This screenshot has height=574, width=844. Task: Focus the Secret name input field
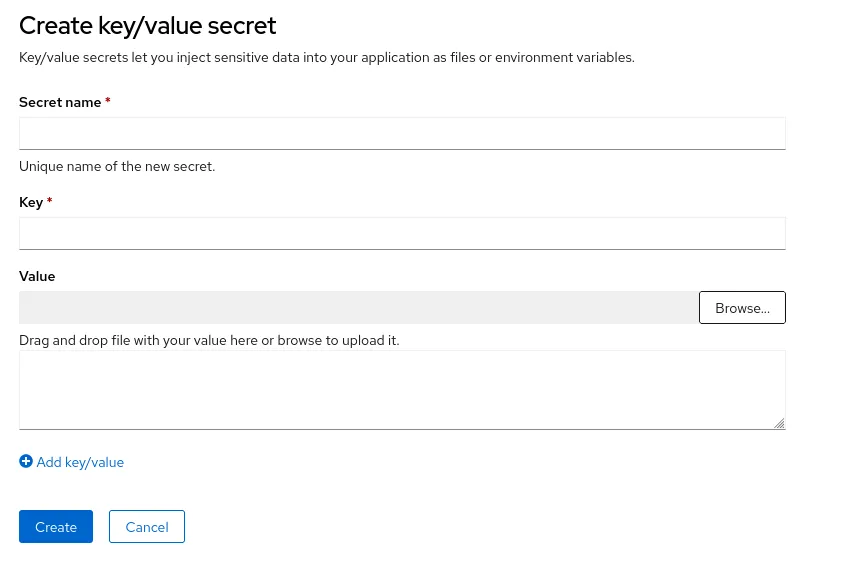click(x=402, y=134)
